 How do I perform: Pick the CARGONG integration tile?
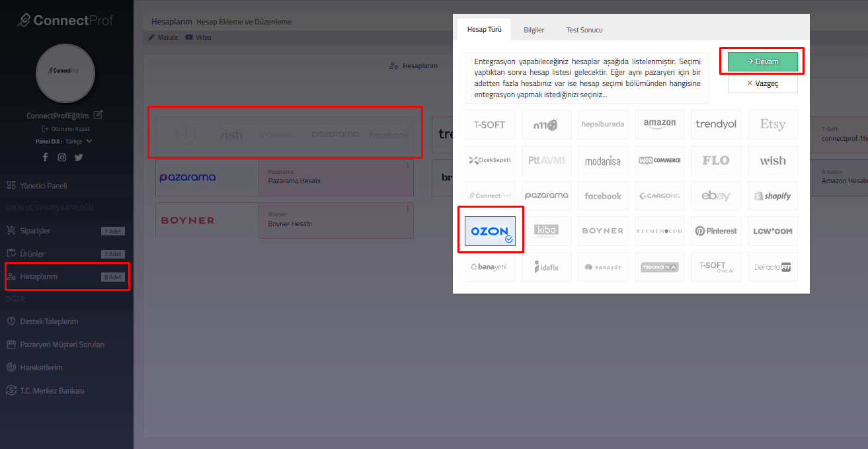click(660, 196)
